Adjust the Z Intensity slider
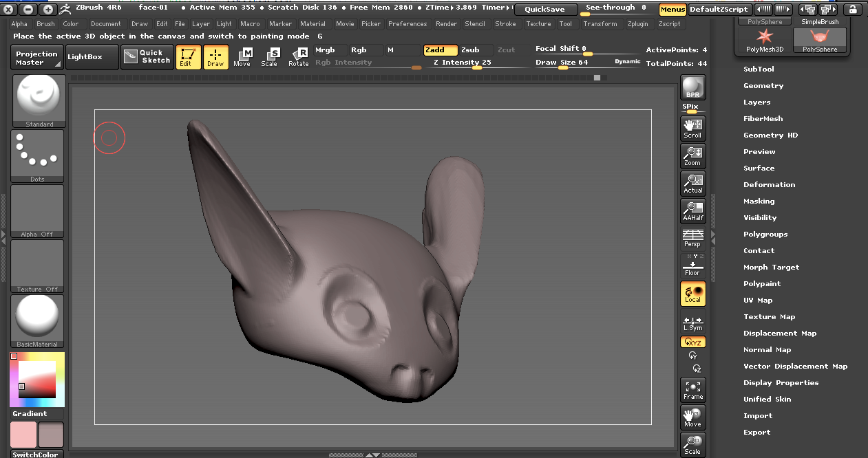The height and width of the screenshot is (458, 868). pyautogui.click(x=476, y=67)
